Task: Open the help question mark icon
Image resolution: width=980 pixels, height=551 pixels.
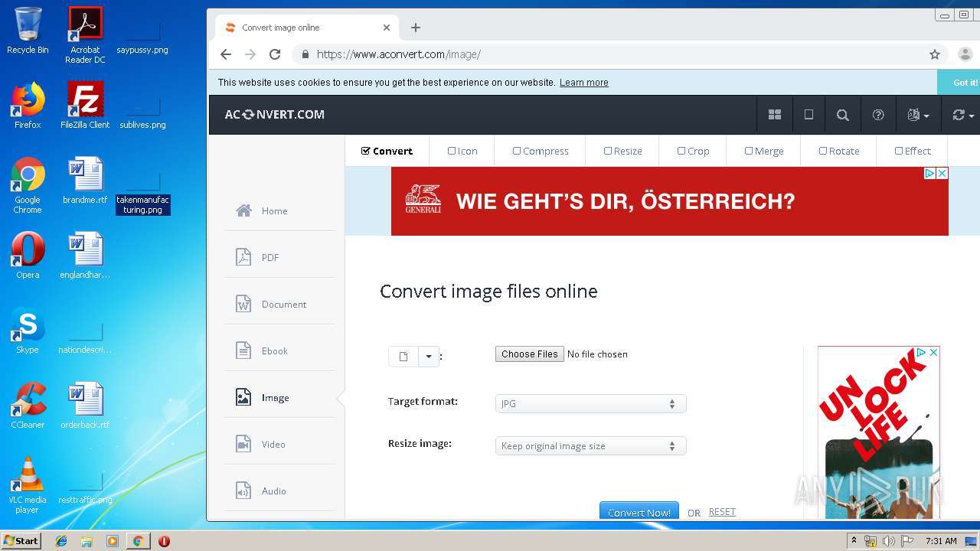Action: [x=878, y=115]
